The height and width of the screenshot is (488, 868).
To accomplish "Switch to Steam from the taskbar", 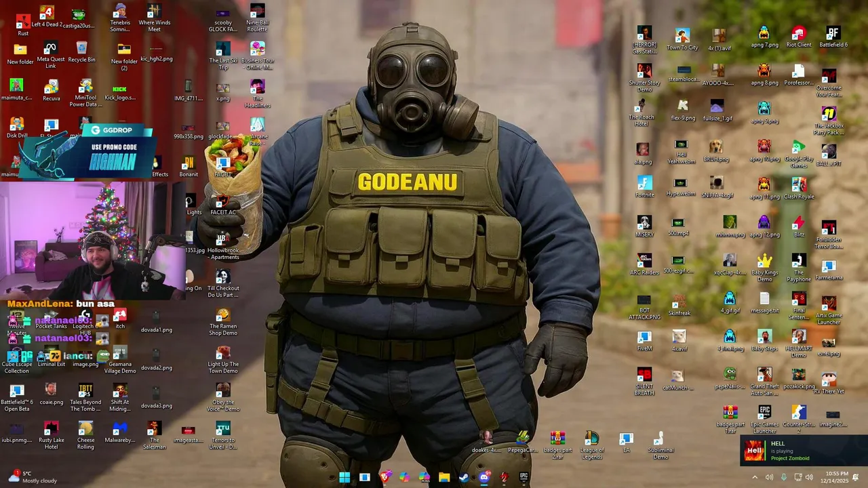I will click(x=464, y=477).
